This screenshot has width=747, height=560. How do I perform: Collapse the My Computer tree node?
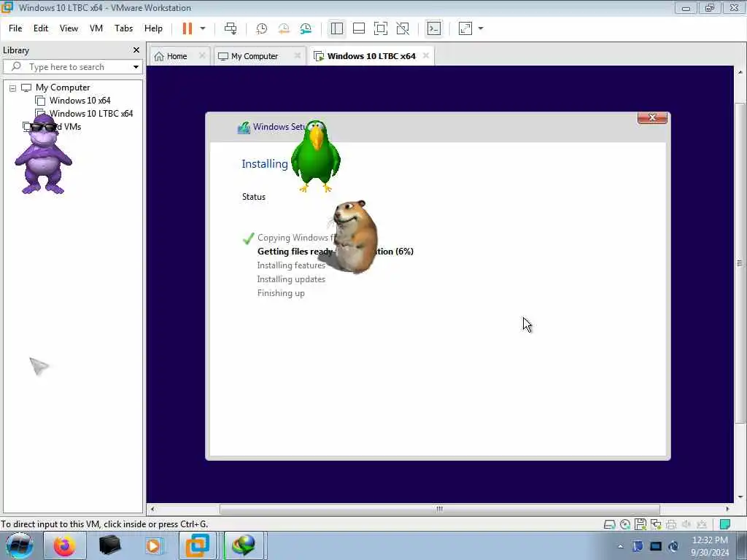click(x=13, y=88)
